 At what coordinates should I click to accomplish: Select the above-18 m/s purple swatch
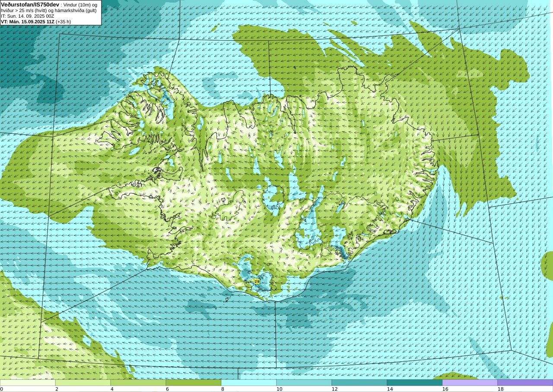pyautogui.click(x=525, y=383)
